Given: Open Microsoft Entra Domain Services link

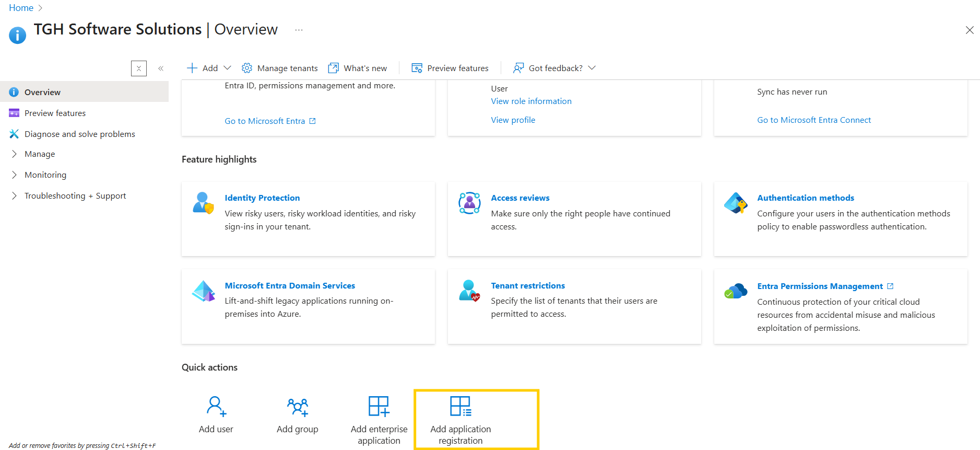Looking at the screenshot, I should pyautogui.click(x=290, y=285).
